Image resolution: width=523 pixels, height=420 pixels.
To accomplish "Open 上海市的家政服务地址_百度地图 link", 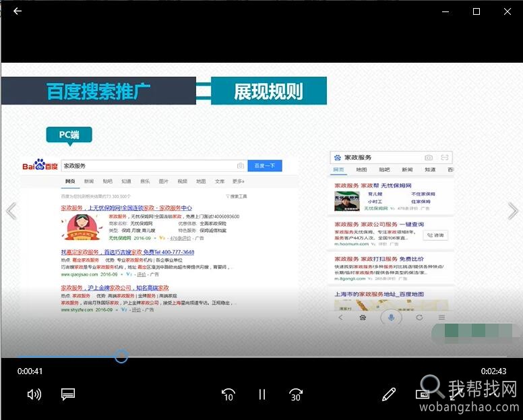I will pyautogui.click(x=379, y=294).
